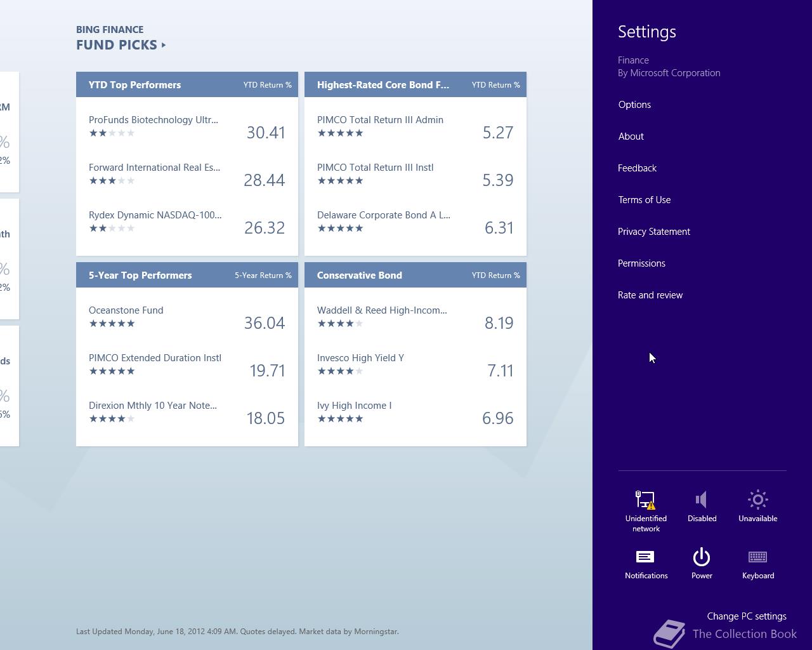Click ProFunds Biotechnology star rating
The image size is (812, 650).
[x=112, y=133]
